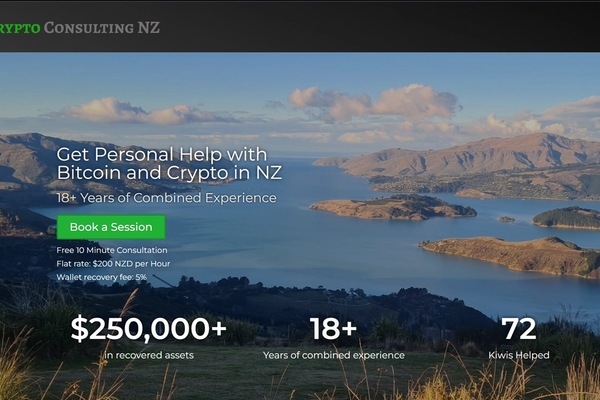Click the in recovered assets caption
This screenshot has height=400, width=600.
[x=149, y=355]
